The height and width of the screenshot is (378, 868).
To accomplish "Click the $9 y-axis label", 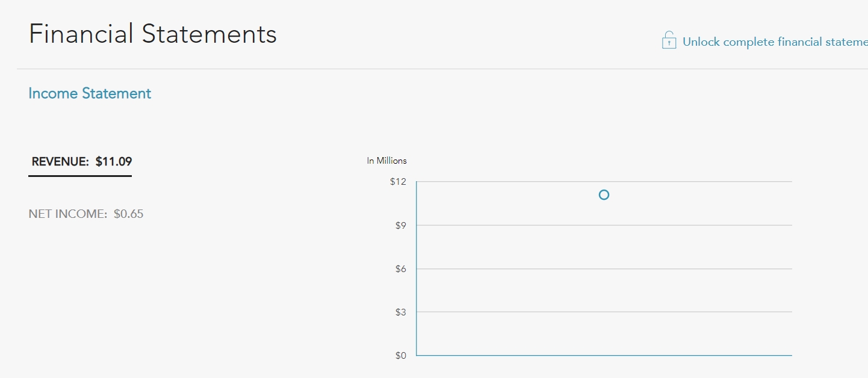I will coord(400,226).
